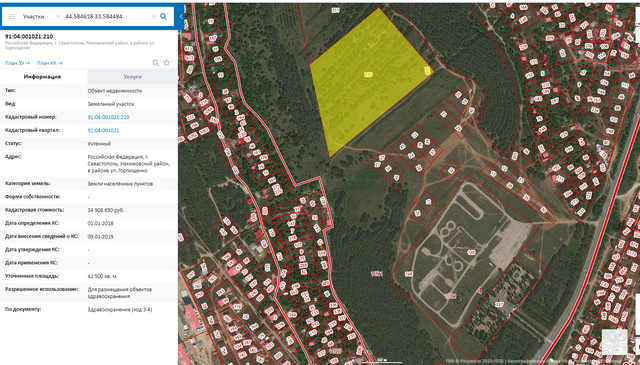The width and height of the screenshot is (640, 365).
Task: Open the hamburger menu in search bar
Action: coord(12,16)
